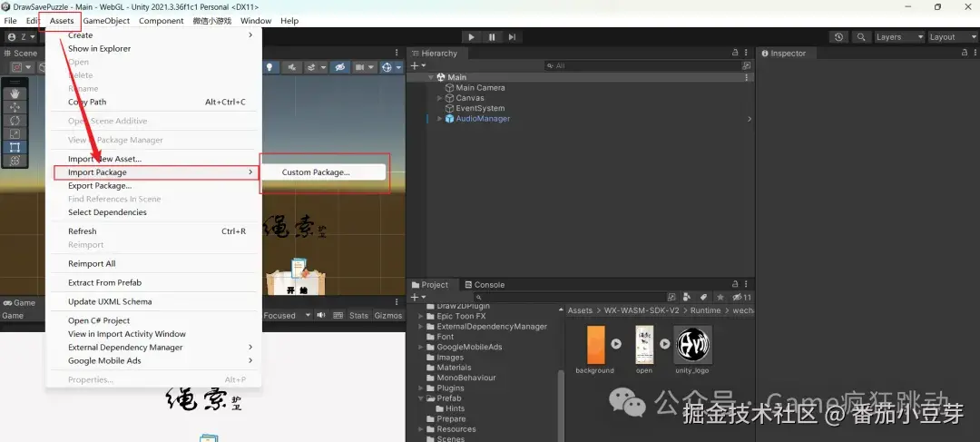This screenshot has width=980, height=442.
Task: Open Main scene options kebab
Action: pyautogui.click(x=746, y=77)
